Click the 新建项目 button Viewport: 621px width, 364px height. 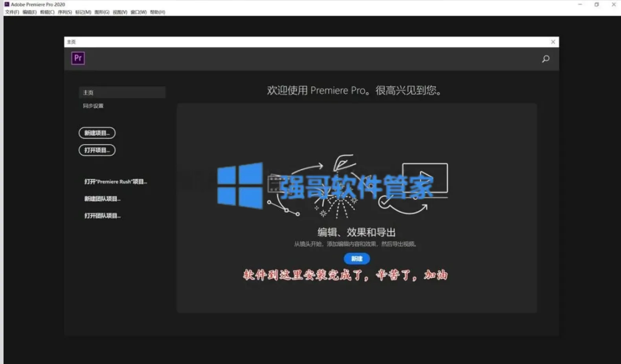97,133
